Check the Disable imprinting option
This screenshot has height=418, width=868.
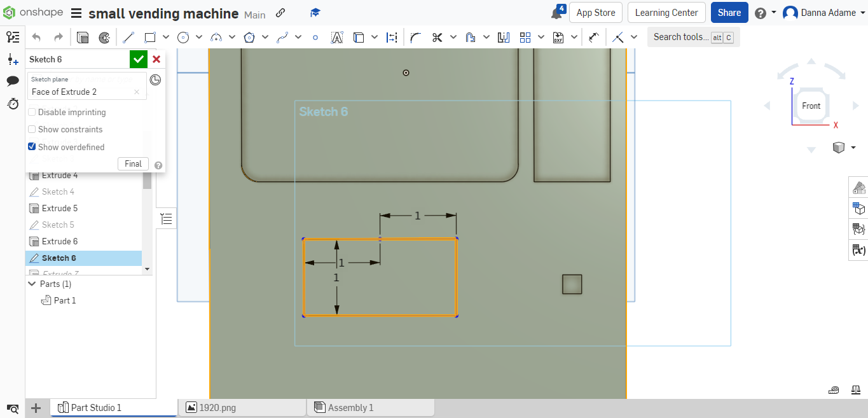[x=32, y=112]
